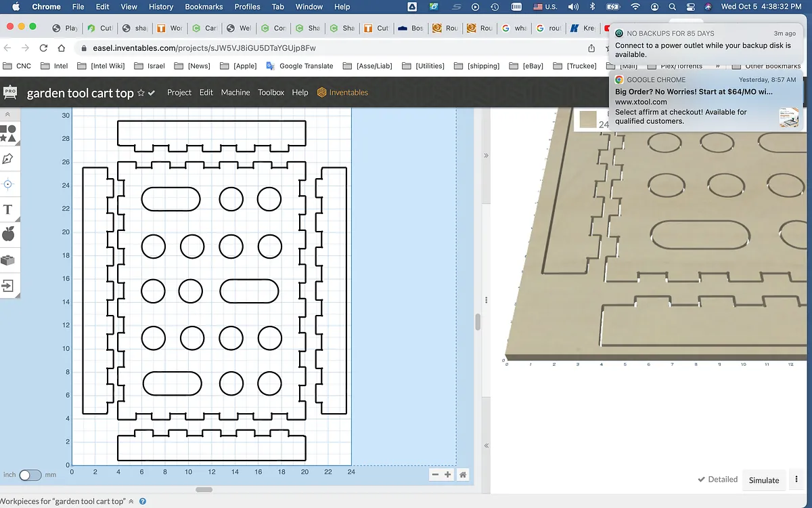Viewport: 812px width, 508px height.
Task: Select the Pen drawing tool
Action: pos(8,158)
